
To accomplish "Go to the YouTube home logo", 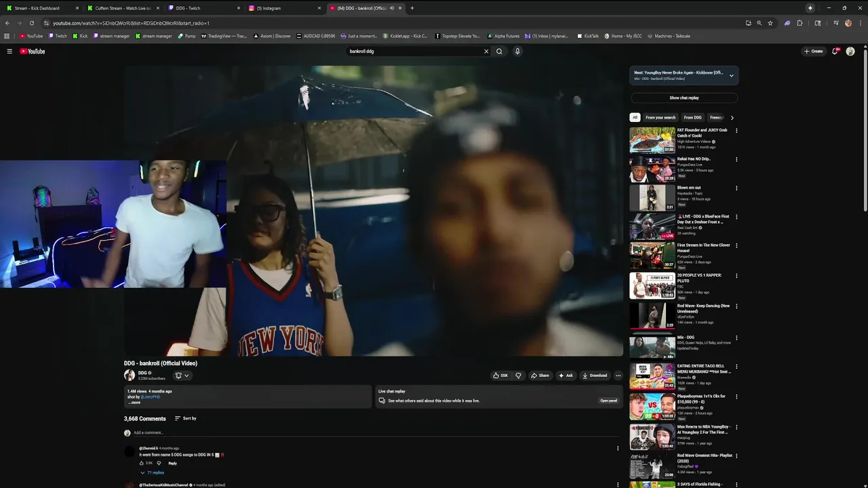I will click(x=33, y=52).
